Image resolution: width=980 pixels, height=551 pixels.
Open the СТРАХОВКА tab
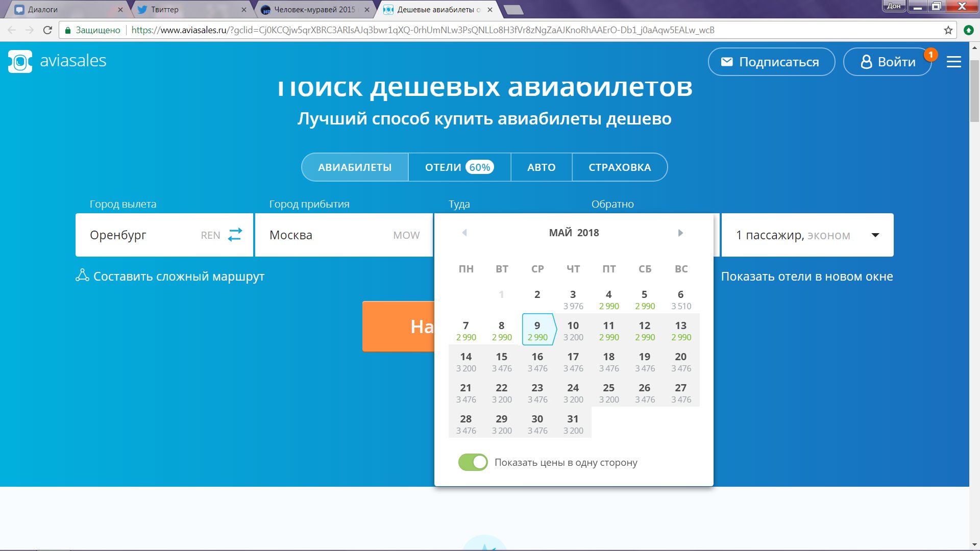pyautogui.click(x=619, y=167)
